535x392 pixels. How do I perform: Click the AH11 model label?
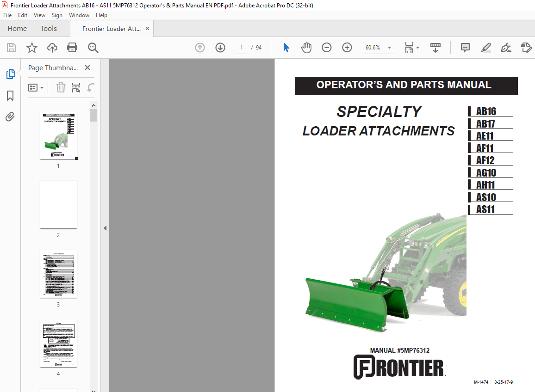(485, 185)
